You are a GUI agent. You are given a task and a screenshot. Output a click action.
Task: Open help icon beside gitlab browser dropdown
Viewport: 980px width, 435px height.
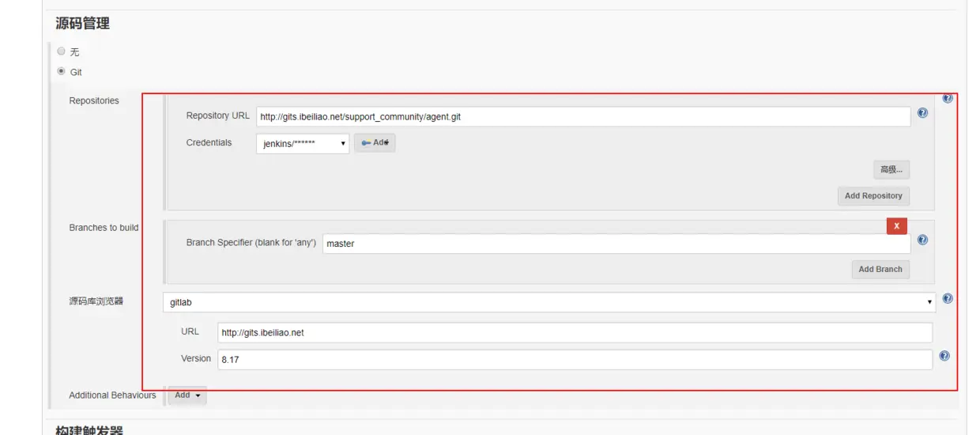point(948,299)
